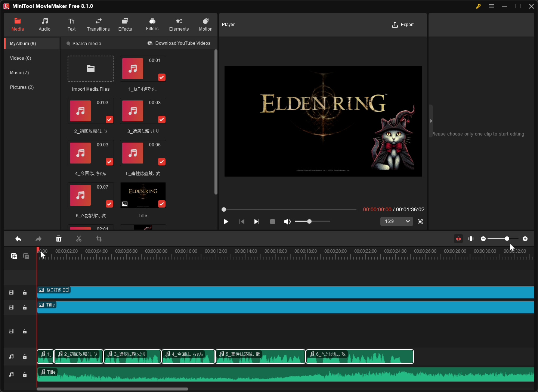Click the timeline horizontal scrollbar
Viewport: 538px width, 392px height.
[x=112, y=389]
